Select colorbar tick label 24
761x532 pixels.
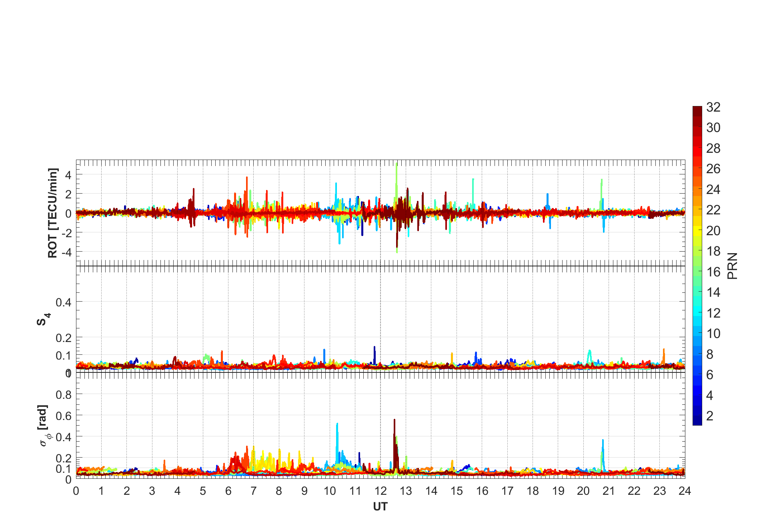coord(713,189)
